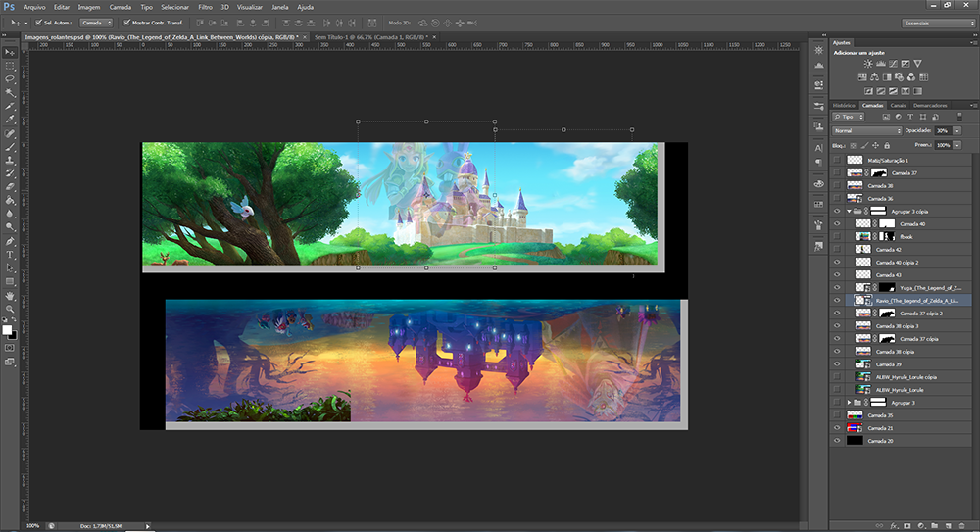Collapse the Agrupar 3 cópia group
Screen dimensions: 980x532
coord(849,212)
